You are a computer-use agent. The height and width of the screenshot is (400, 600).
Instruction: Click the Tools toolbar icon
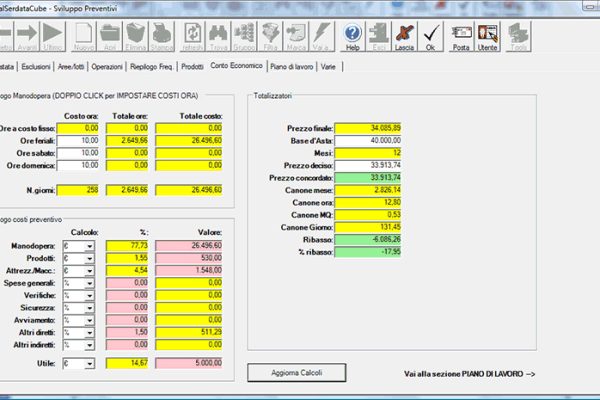(x=518, y=37)
